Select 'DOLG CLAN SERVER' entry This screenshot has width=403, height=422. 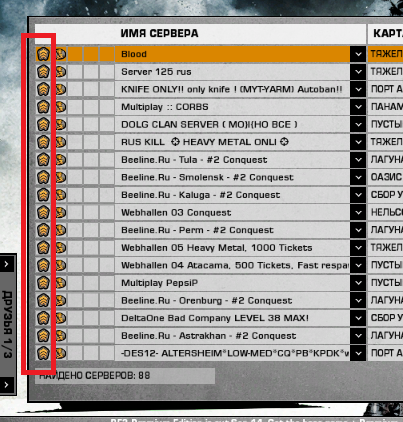tap(209, 124)
